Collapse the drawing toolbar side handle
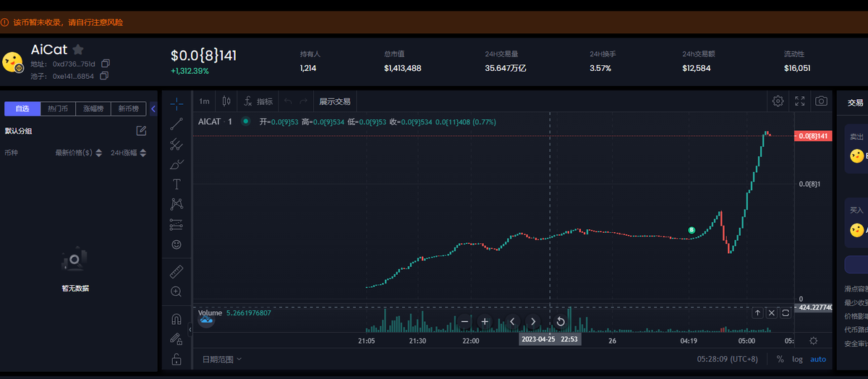The image size is (868, 379). (190, 330)
